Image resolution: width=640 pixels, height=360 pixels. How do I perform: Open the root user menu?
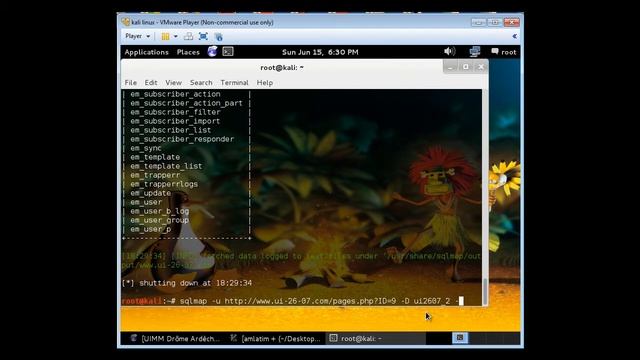509,52
